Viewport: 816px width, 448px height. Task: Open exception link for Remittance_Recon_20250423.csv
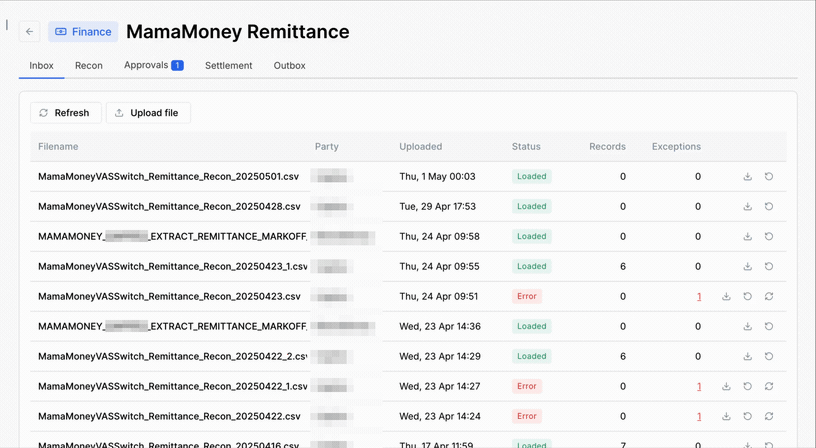pyautogui.click(x=699, y=297)
